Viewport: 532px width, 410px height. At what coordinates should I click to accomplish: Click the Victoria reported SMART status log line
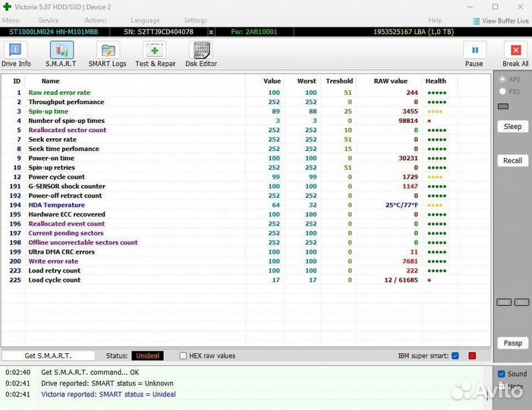109,394
